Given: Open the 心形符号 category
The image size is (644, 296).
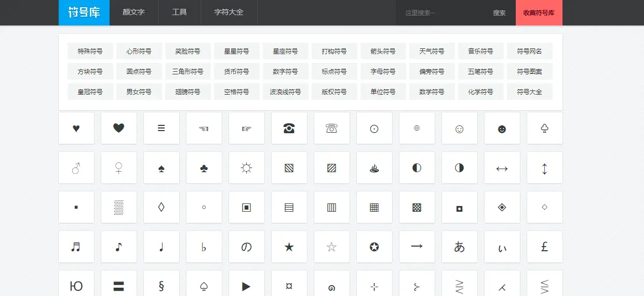Looking at the screenshot, I should 139,51.
